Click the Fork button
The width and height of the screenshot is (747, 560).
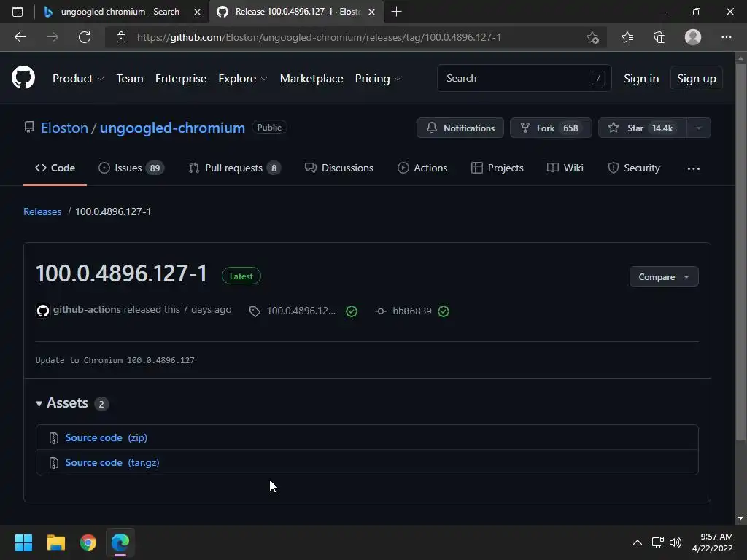tap(551, 128)
